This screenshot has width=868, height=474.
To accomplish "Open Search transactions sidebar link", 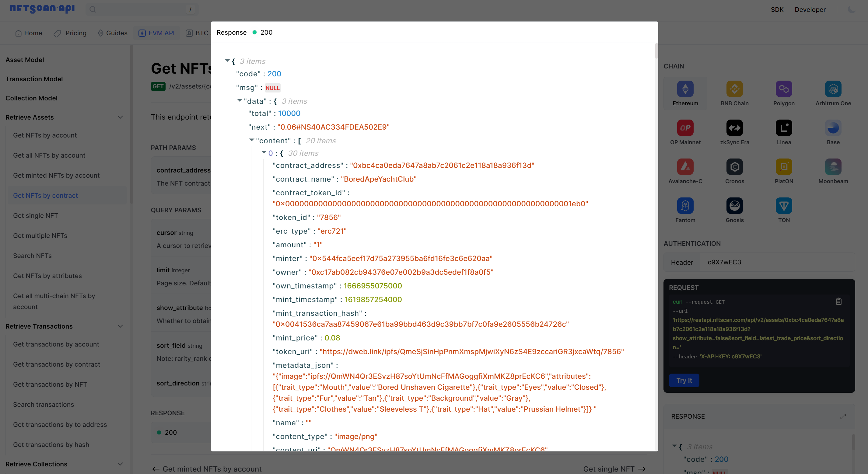I will click(44, 405).
